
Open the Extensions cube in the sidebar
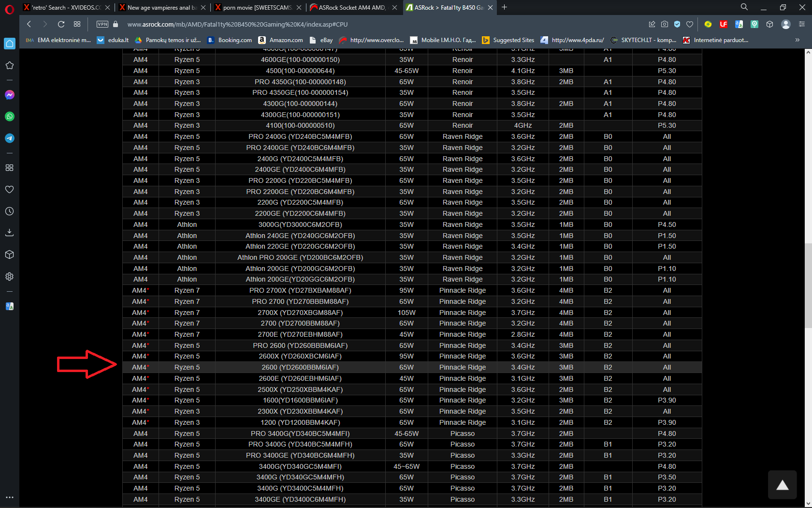[10, 254]
